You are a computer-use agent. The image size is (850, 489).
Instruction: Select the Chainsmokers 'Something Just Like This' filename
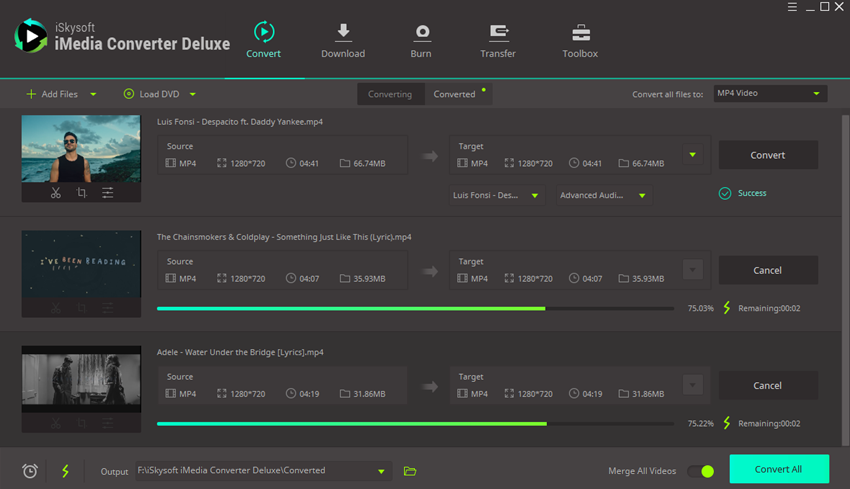(x=284, y=237)
